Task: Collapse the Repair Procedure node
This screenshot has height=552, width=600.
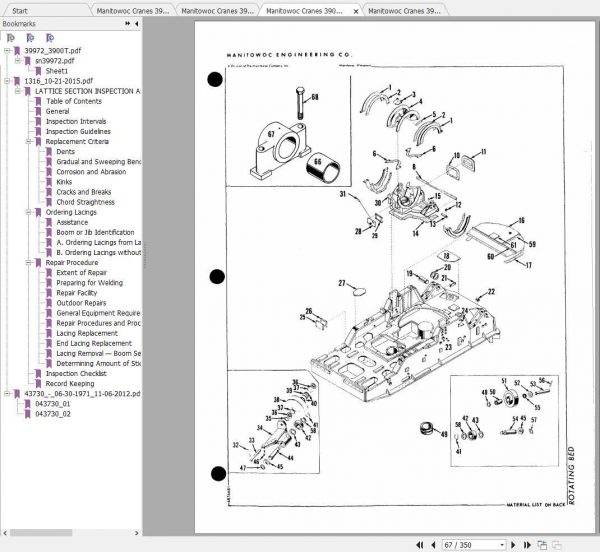Action: [28, 262]
